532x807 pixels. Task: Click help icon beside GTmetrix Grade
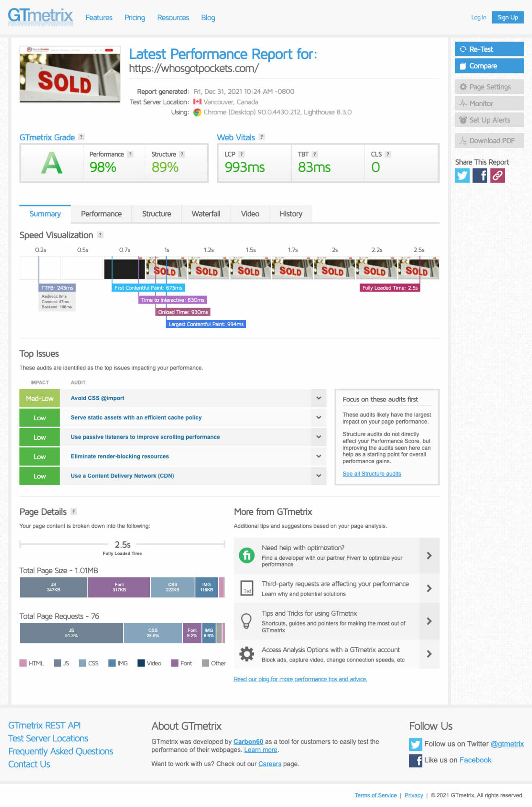point(82,137)
